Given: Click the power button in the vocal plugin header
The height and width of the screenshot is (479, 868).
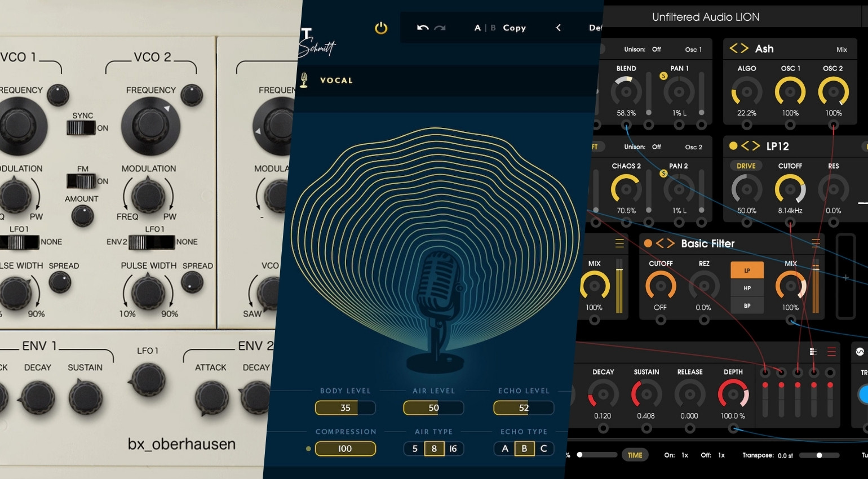Looking at the screenshot, I should click(380, 28).
